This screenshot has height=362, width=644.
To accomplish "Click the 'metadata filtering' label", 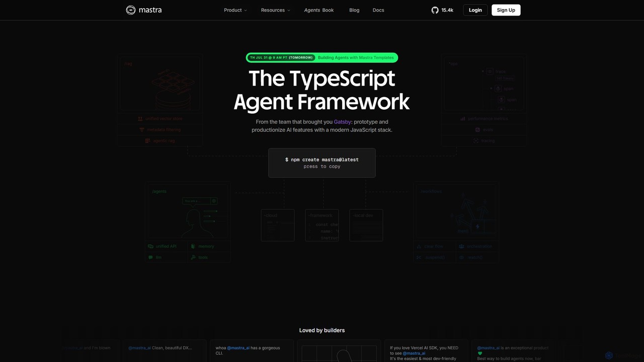I will [x=164, y=130].
